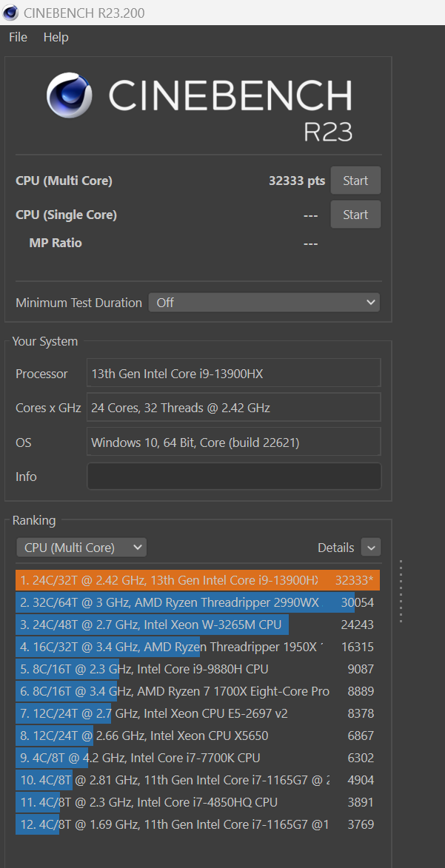Click the Cores x GHz field
This screenshot has width=445, height=868.
(x=233, y=408)
